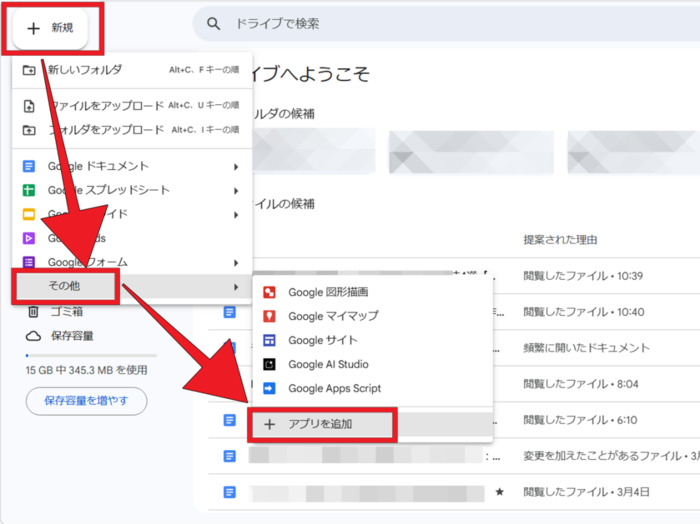The image size is (700, 524).
Task: Choose フォルダをアップロード from menu
Action: tap(132, 130)
